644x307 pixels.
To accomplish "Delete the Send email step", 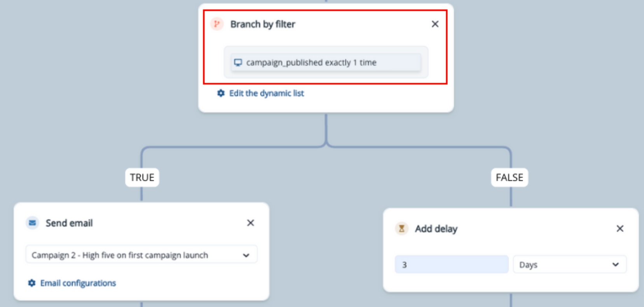I will click(251, 223).
